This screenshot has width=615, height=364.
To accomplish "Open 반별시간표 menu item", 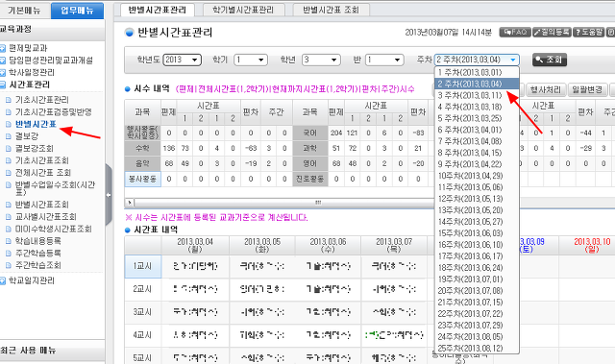I will click(36, 124).
